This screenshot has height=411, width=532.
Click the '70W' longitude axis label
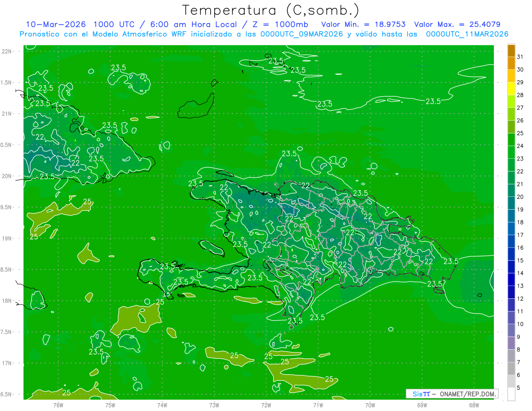pos(370,405)
